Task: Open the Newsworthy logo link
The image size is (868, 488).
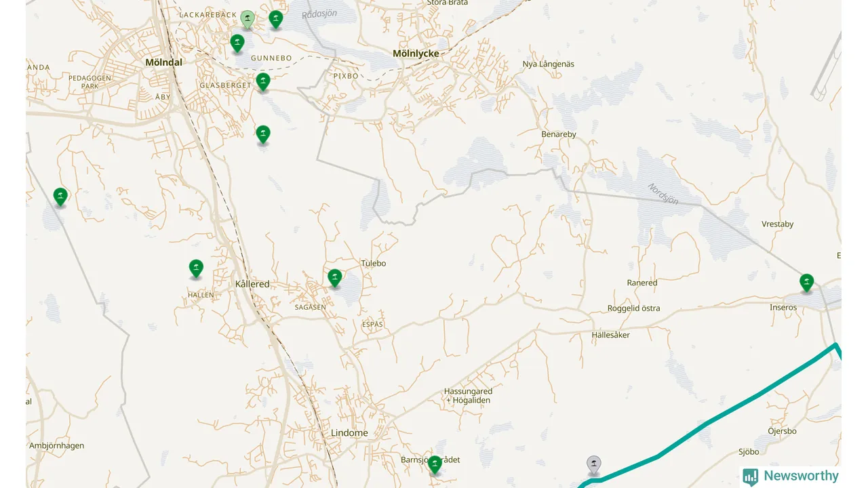Action: click(x=791, y=476)
